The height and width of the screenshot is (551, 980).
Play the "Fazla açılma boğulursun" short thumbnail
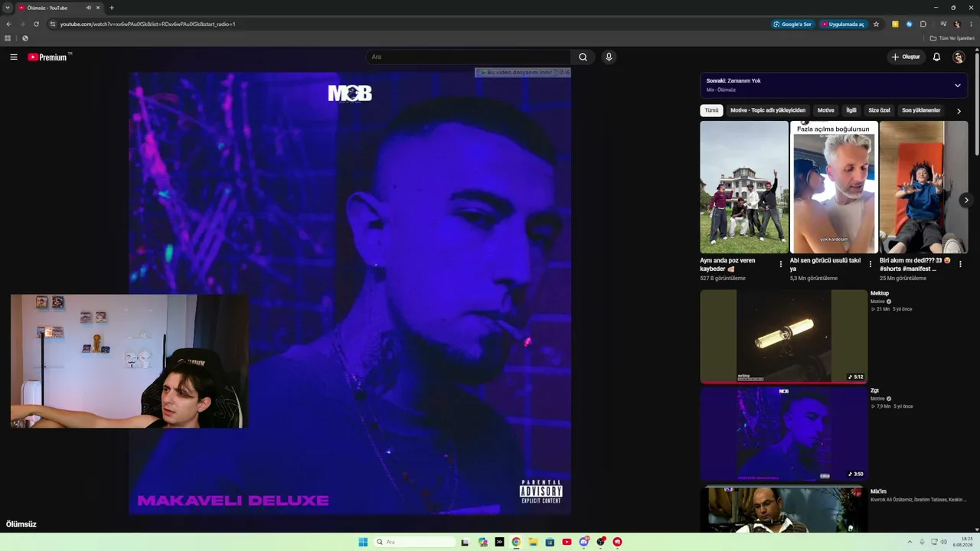click(x=834, y=187)
